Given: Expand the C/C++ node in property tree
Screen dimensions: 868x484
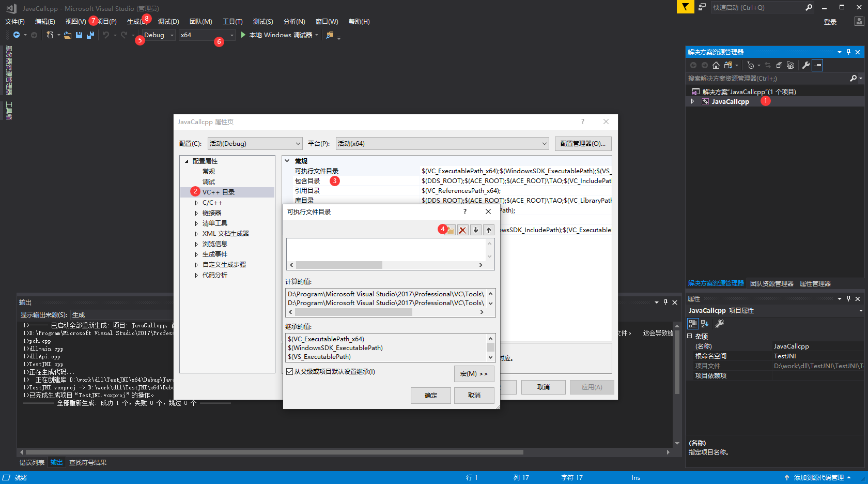Looking at the screenshot, I should [x=196, y=202].
